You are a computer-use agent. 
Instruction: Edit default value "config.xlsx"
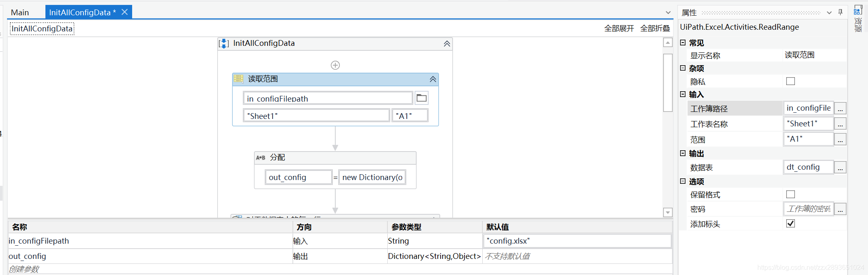pos(577,241)
